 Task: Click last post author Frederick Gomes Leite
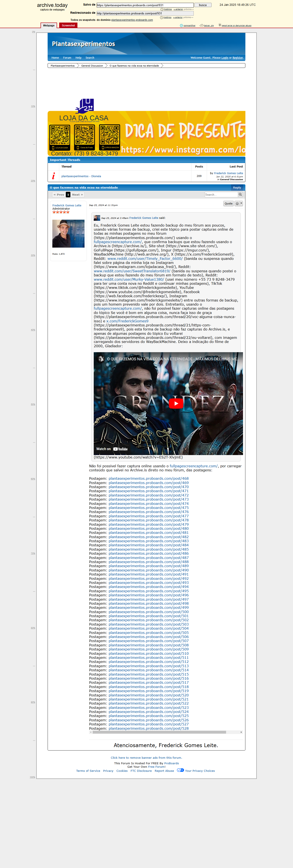[228, 173]
